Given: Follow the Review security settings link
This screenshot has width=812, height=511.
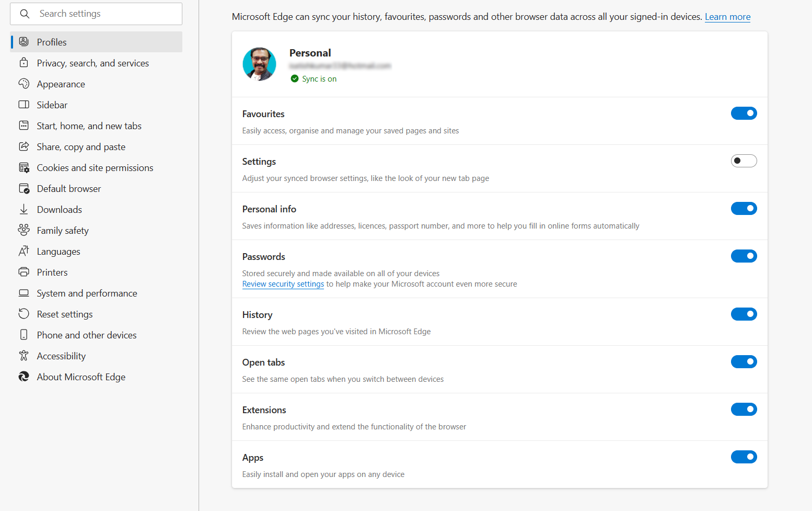Looking at the screenshot, I should point(283,284).
